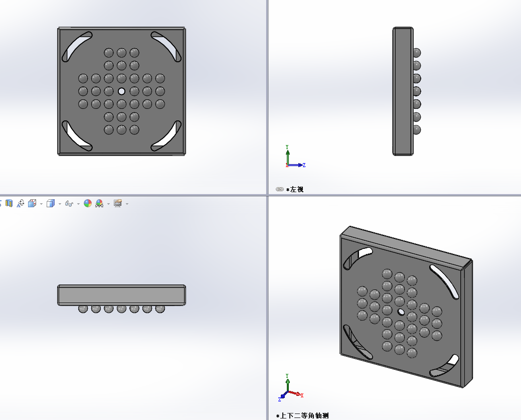The height and width of the screenshot is (420, 521).
Task: Select the coordinate triad in the 左视 viewport
Action: coord(295,156)
